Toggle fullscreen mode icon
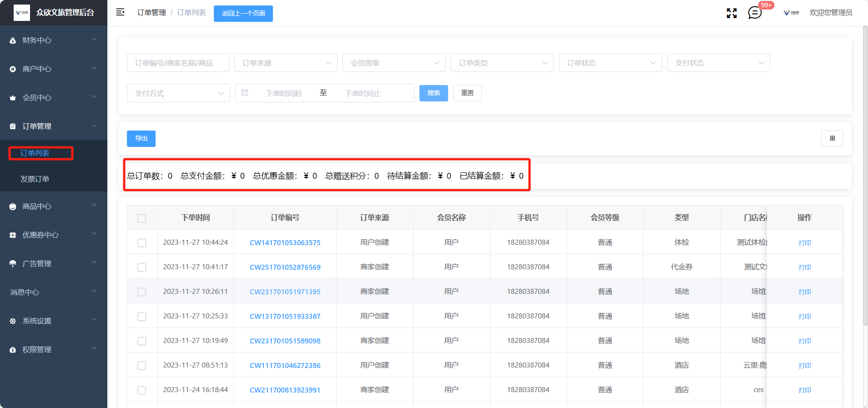The height and width of the screenshot is (408, 868). [732, 13]
